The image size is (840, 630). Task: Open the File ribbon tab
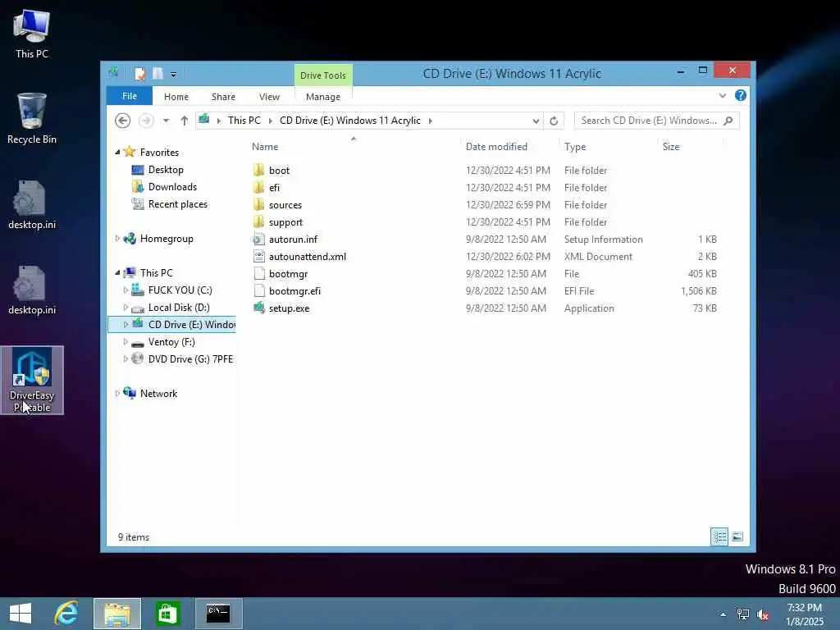tap(129, 97)
